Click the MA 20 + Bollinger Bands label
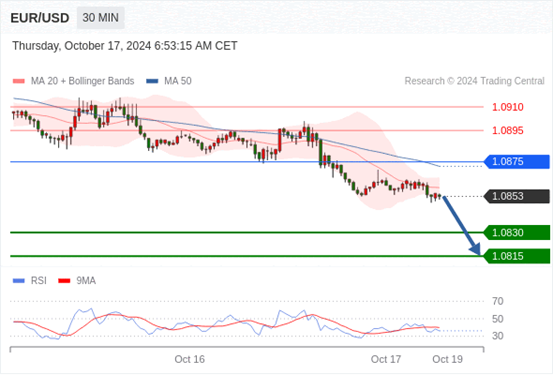Screen dimensions: 553x375 pyautogui.click(x=83, y=81)
